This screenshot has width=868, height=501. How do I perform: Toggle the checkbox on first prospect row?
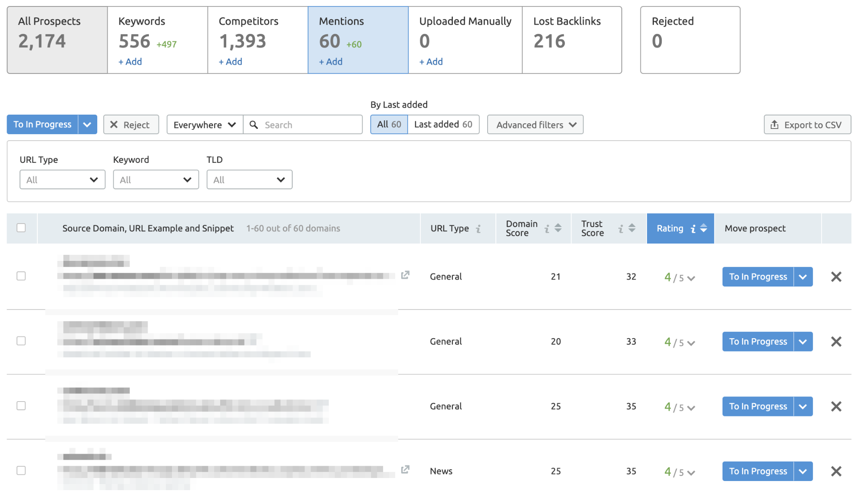[x=21, y=276]
